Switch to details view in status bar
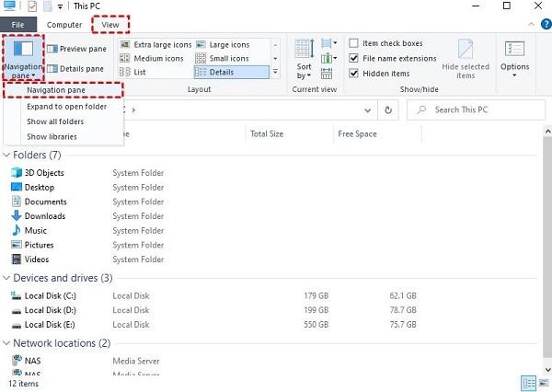Screen dimensions: 552x392 click(528, 383)
